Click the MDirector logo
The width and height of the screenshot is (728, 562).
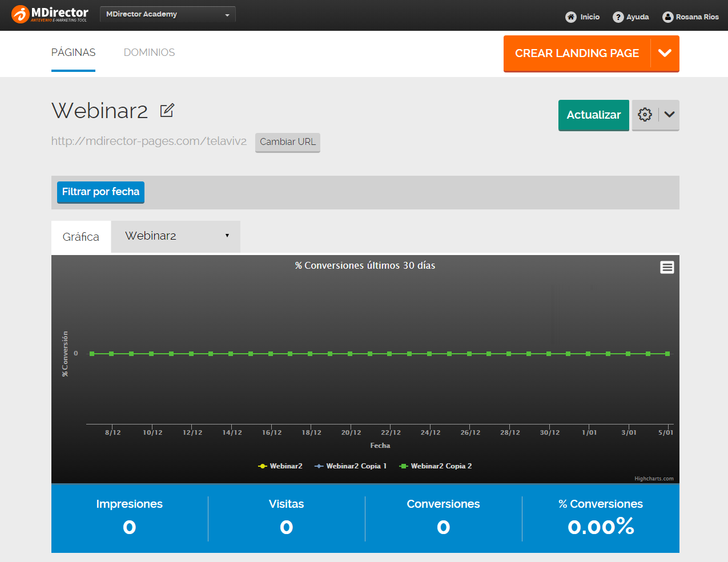coord(50,14)
